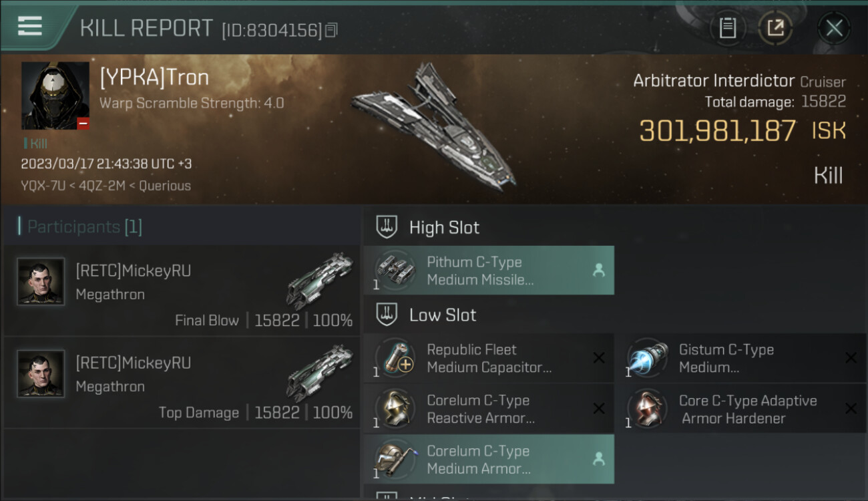This screenshot has height=501, width=868.
Task: Click the Pithum C-Type Medium Missile module
Action: click(489, 271)
